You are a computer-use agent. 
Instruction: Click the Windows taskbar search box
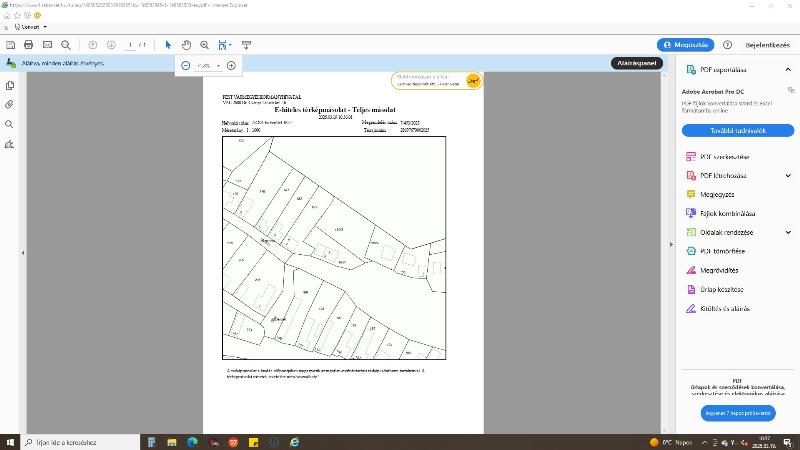pos(75,441)
